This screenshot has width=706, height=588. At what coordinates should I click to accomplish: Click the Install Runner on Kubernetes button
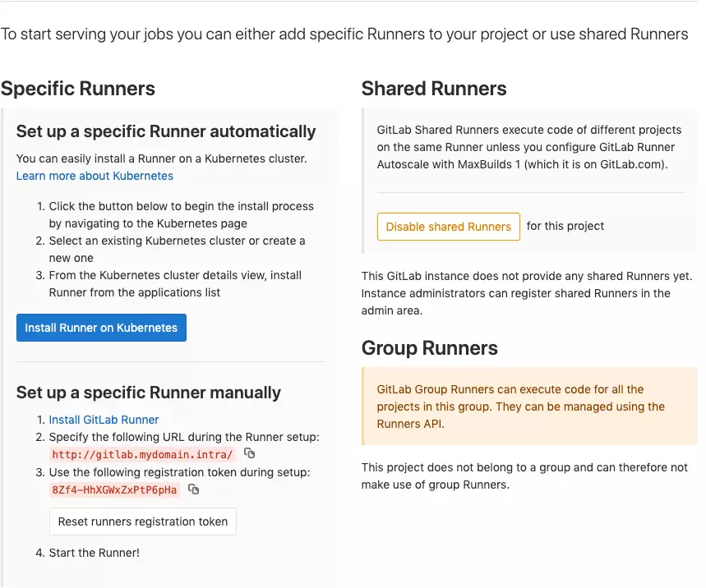[x=101, y=327]
